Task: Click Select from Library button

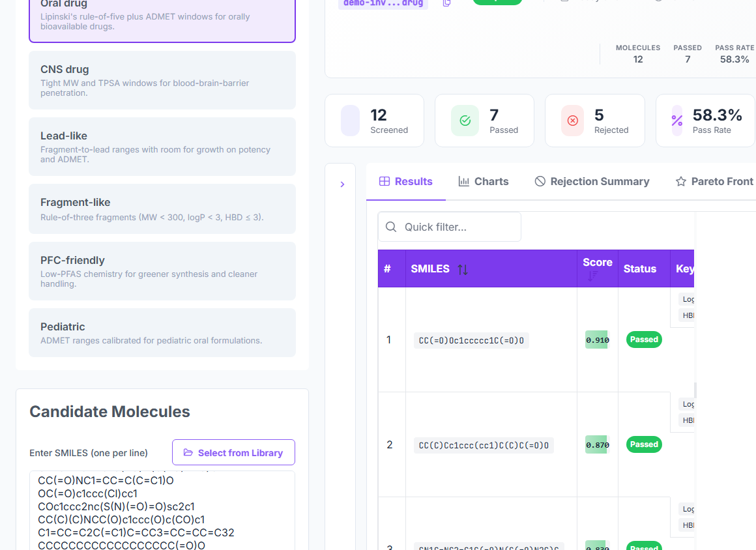Action: click(233, 453)
